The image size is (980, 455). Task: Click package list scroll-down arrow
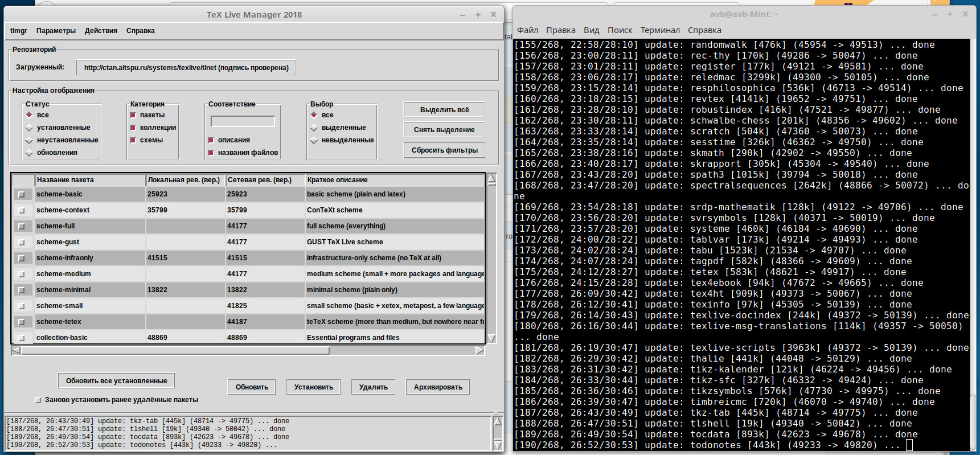pos(491,338)
